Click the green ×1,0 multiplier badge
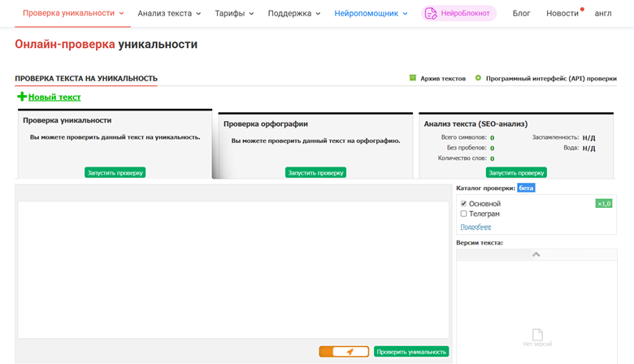The height and width of the screenshot is (364, 634). 604,204
